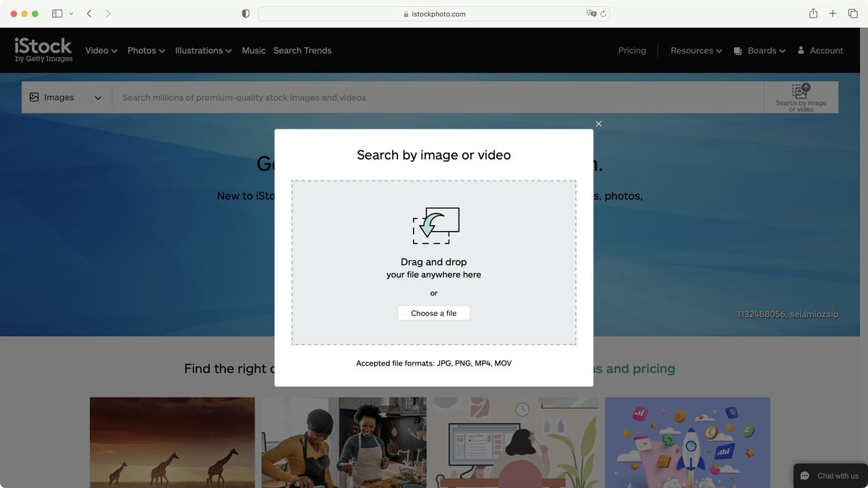868x488 pixels.
Task: Click the shield icon in address bar
Action: [245, 13]
